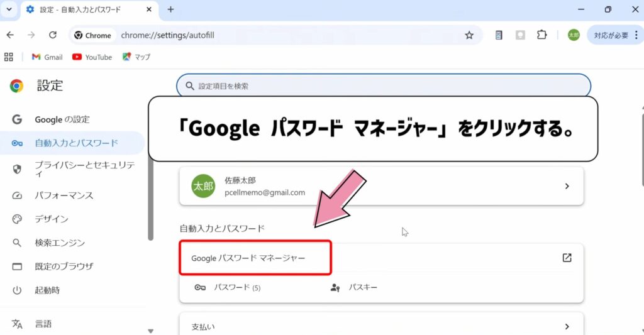Viewport: 644px width, 335px height.
Task: Open the tab search dropdown arrow
Action: [9, 9]
